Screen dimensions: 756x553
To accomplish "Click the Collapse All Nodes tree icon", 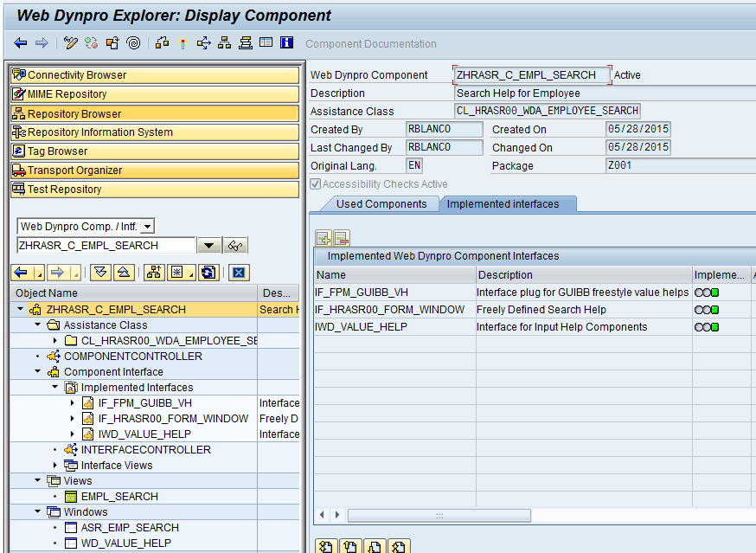I will 124,273.
